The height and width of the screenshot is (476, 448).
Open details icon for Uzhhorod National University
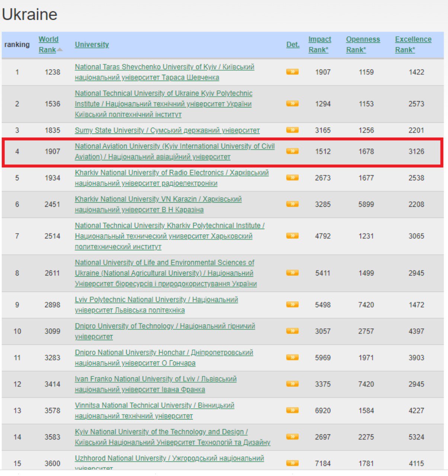click(x=292, y=463)
